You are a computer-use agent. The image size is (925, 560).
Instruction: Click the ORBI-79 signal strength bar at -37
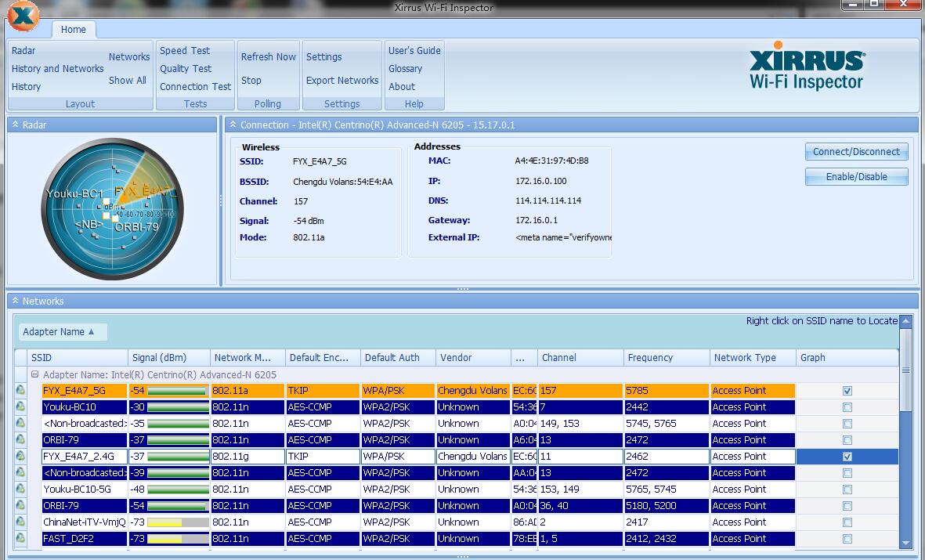click(177, 440)
